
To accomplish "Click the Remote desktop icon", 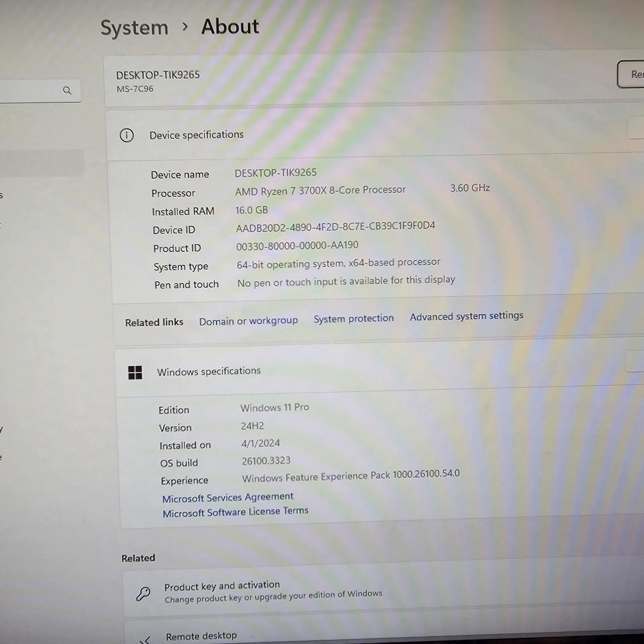I will (x=145, y=639).
